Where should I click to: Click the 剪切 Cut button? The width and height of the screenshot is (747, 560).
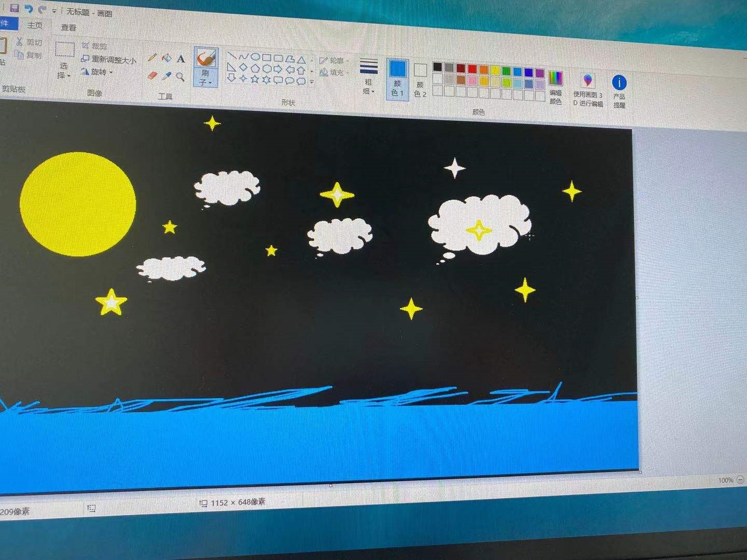click(x=29, y=41)
